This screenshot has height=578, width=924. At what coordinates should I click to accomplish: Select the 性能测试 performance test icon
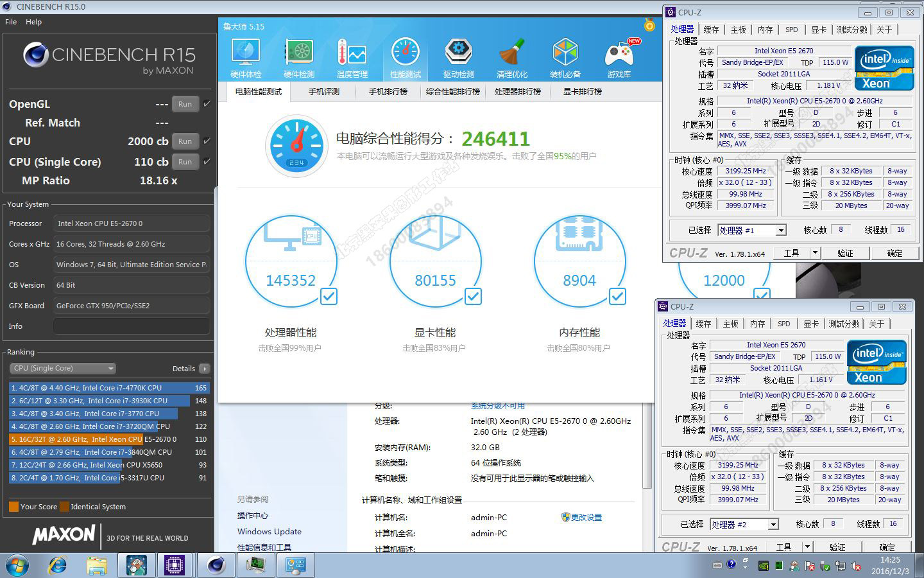406,58
